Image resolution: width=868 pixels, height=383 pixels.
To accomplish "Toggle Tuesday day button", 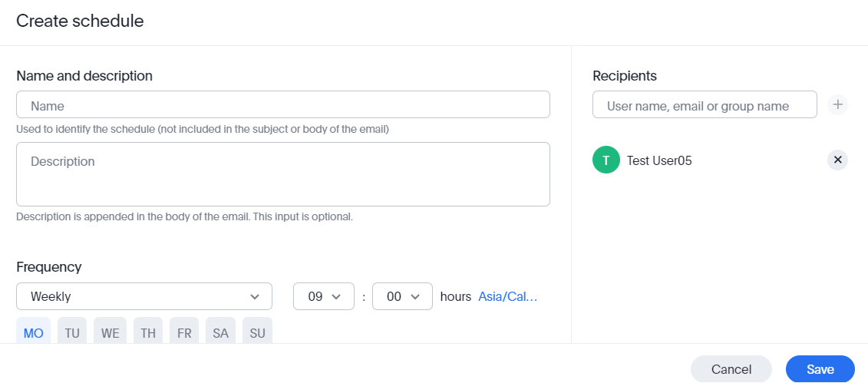I will (72, 332).
